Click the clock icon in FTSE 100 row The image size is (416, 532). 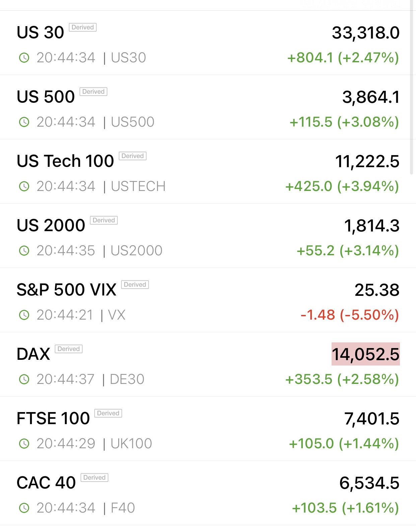click(x=24, y=444)
